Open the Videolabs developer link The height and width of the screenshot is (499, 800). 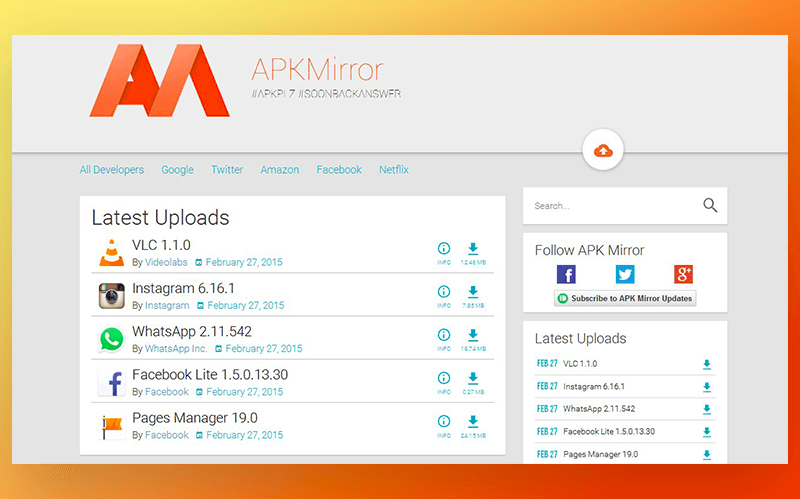tap(166, 262)
